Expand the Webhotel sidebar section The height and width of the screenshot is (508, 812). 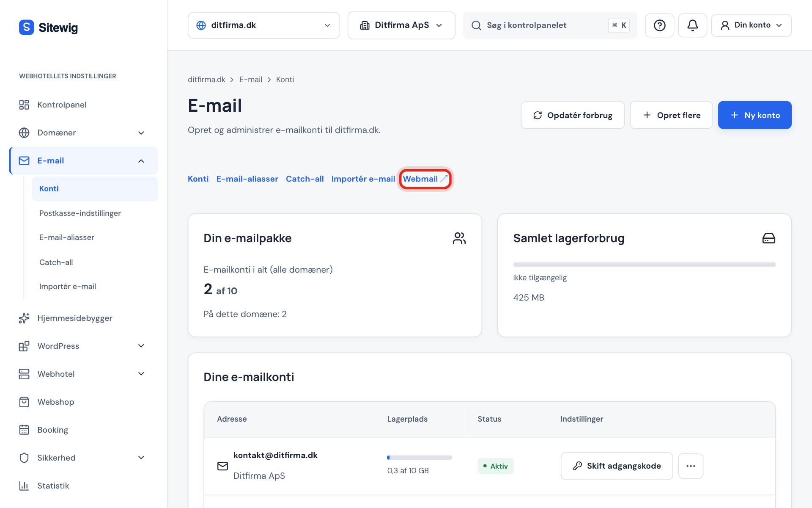(141, 374)
